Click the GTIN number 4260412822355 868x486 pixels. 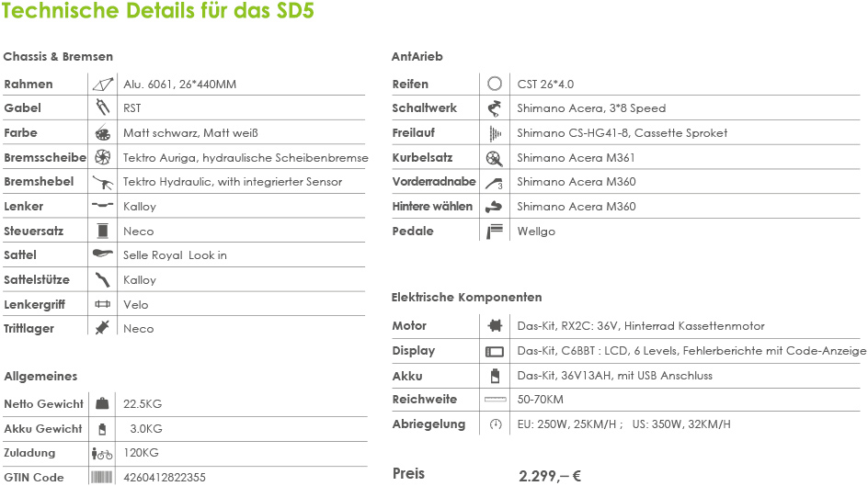[x=165, y=477]
